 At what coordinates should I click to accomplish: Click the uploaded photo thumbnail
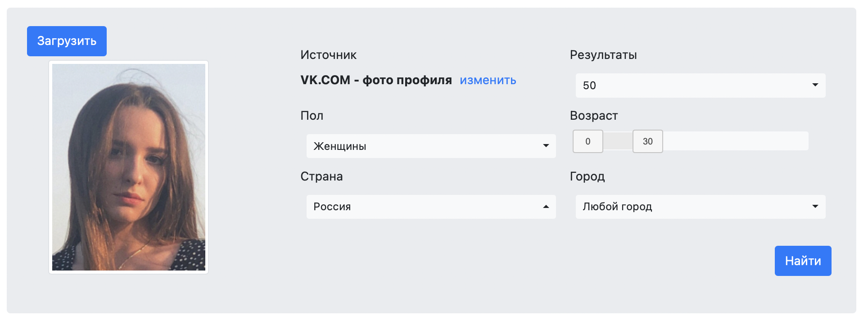coord(129,167)
